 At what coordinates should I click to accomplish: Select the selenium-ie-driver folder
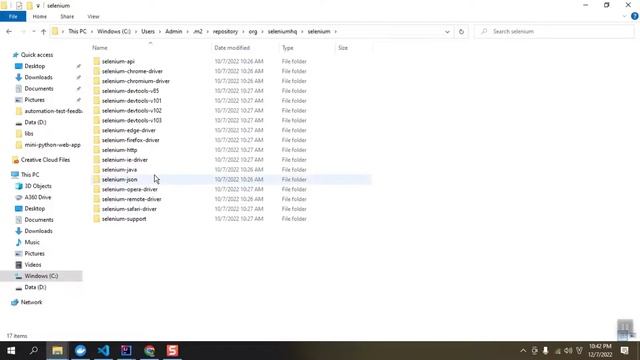[124, 160]
